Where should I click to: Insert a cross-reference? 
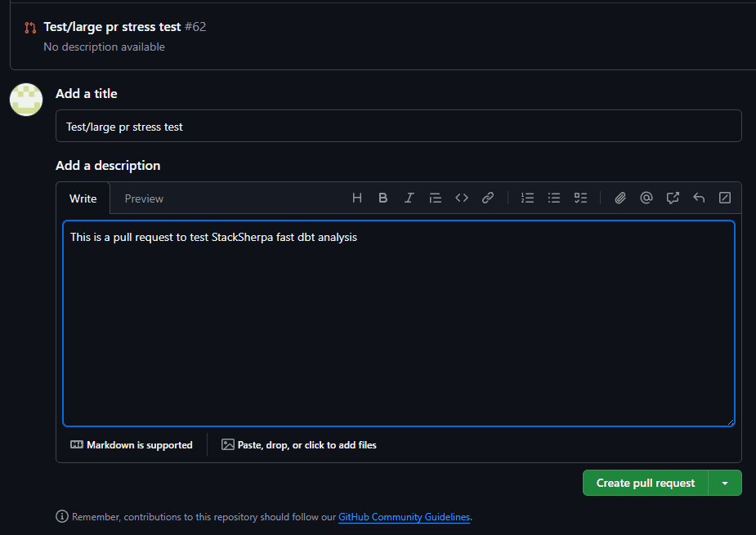pyautogui.click(x=672, y=197)
